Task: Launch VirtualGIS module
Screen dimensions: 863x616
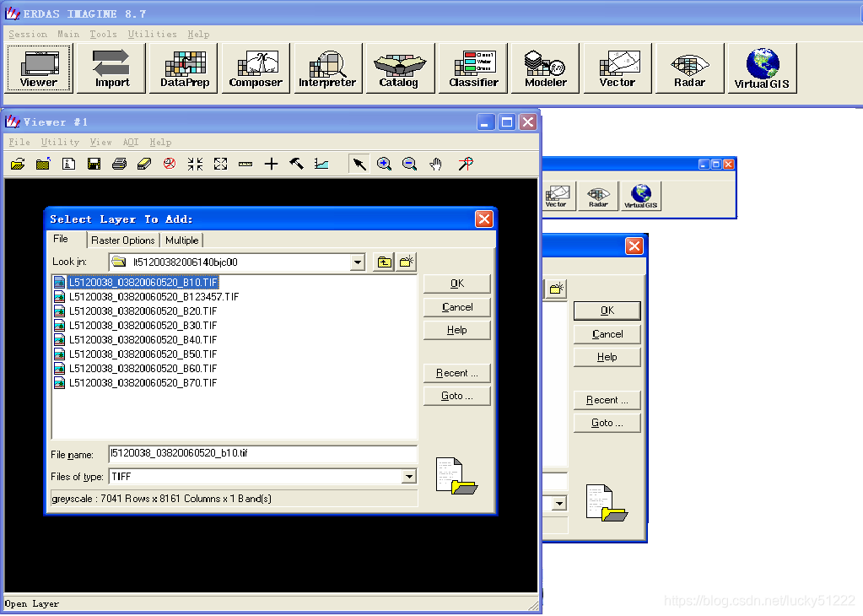Action: point(763,69)
